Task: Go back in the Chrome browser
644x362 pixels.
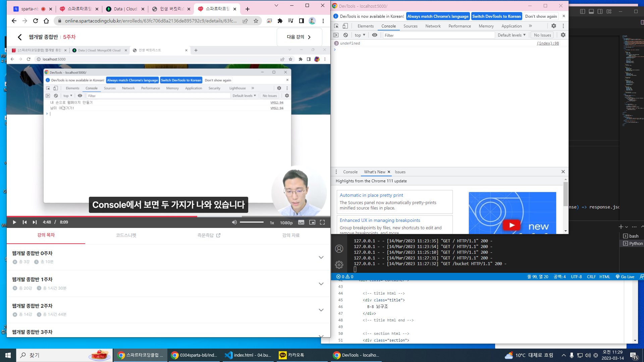Action: (x=14, y=21)
